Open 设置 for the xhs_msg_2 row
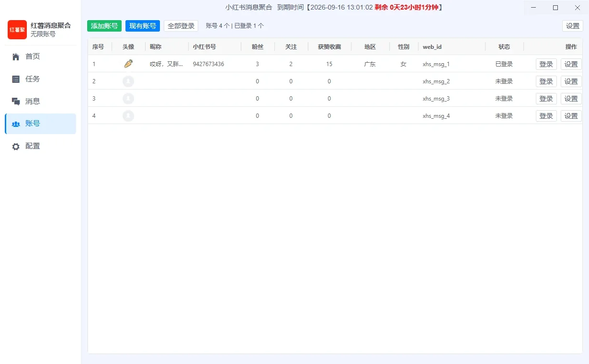 571,81
